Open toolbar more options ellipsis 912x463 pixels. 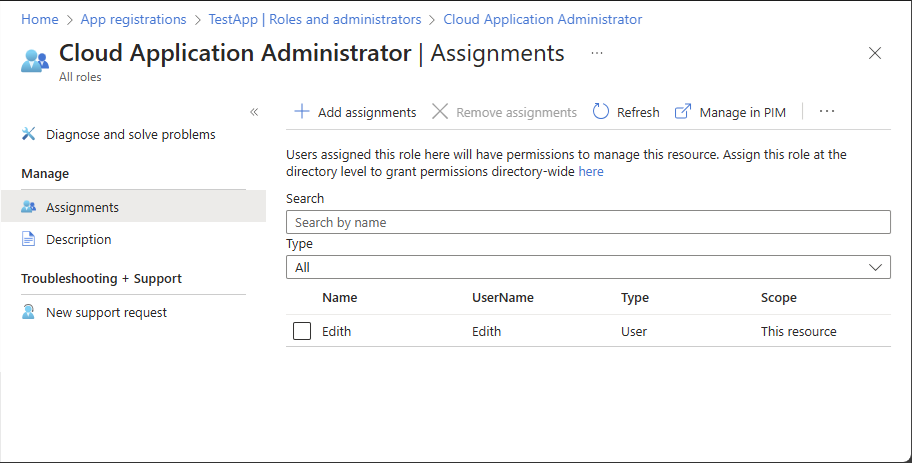pyautogui.click(x=827, y=112)
